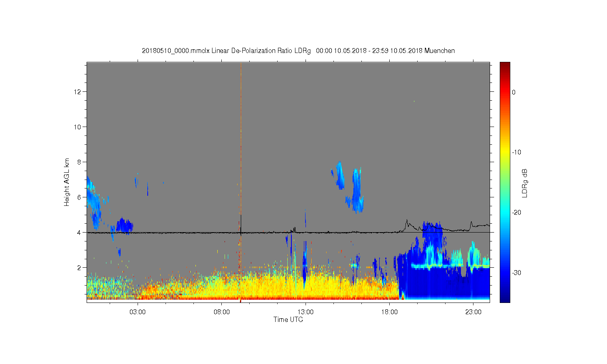607x364 pixels.
Task: Click the 'Time UTC' x-axis label
Action: coord(288,320)
